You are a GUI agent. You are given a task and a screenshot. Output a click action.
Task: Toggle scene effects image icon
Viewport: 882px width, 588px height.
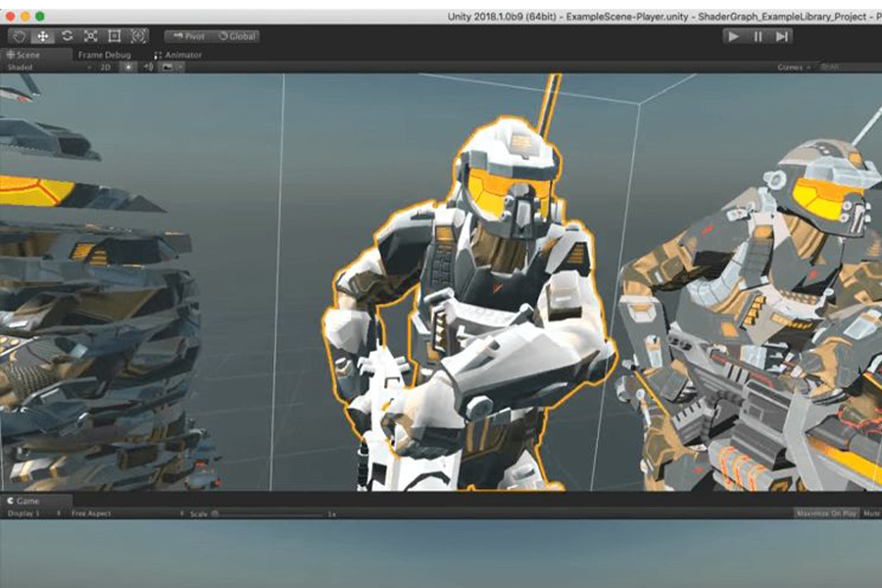pos(167,67)
